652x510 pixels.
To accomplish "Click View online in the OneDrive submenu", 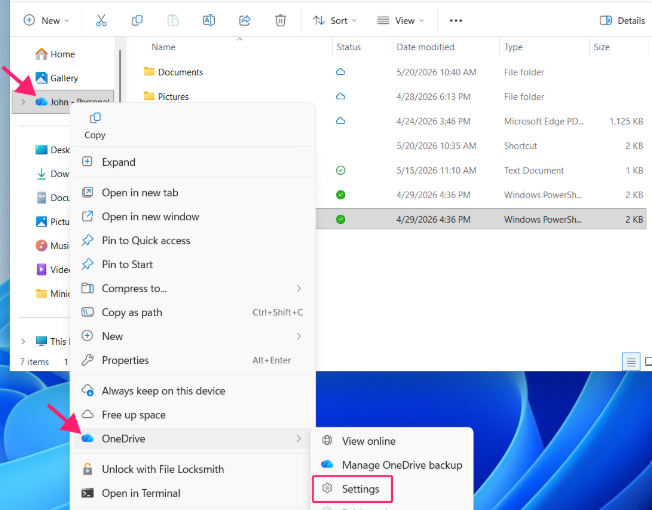I will pos(392,441).
